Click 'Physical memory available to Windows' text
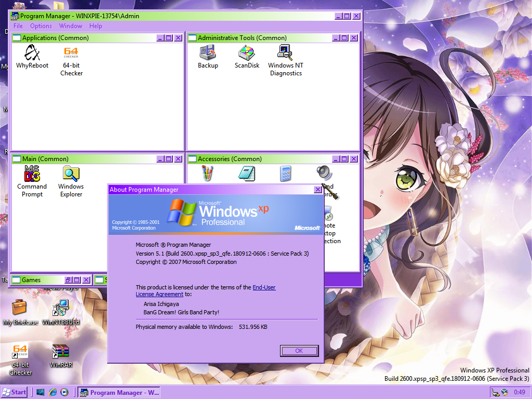The height and width of the screenshot is (399, 532). point(184,327)
